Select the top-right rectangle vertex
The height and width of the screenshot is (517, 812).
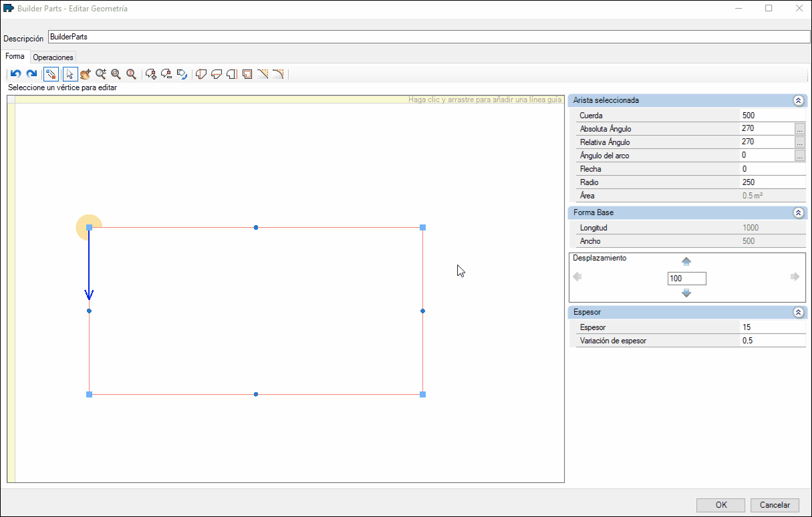[x=423, y=228]
